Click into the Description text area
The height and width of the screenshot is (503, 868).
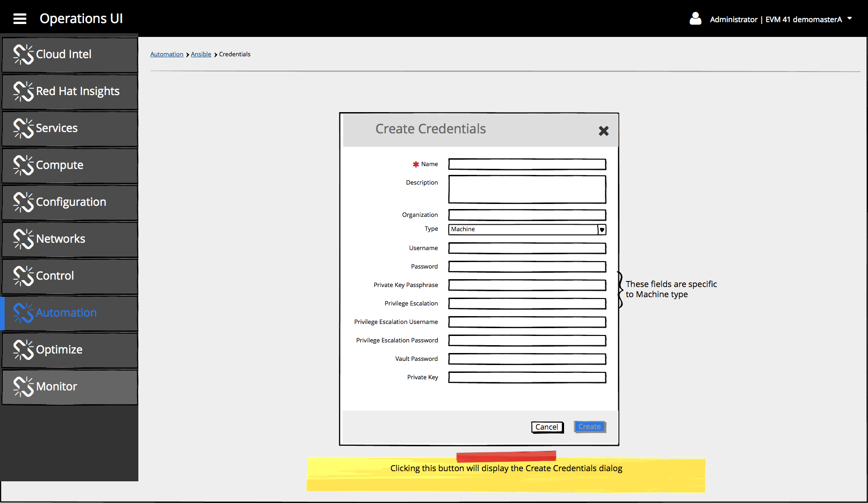[x=527, y=189]
